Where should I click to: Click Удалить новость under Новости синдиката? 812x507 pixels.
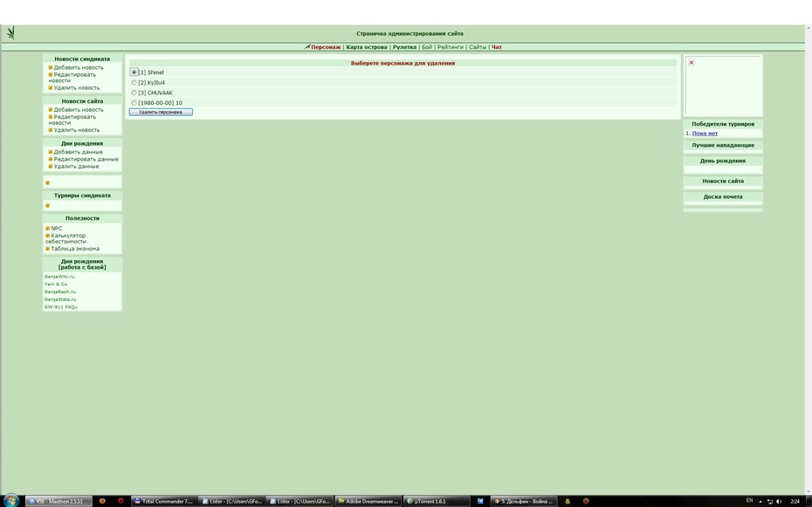point(77,88)
